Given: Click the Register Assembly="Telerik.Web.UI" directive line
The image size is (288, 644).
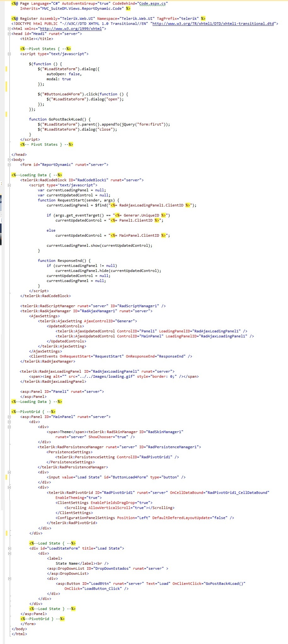Looking at the screenshot, I should point(108,19).
